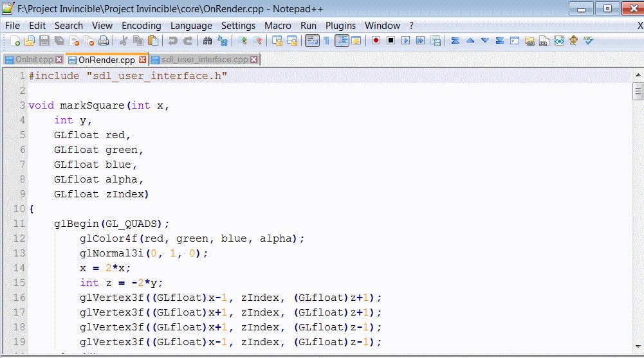644x358 pixels.
Task: Open the Macro menu
Action: [278, 26]
